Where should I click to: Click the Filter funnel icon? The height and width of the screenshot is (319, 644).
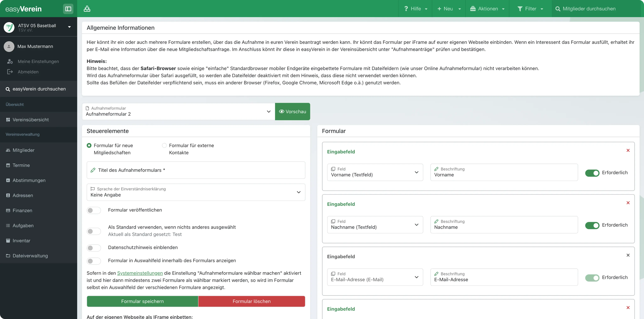tap(520, 9)
